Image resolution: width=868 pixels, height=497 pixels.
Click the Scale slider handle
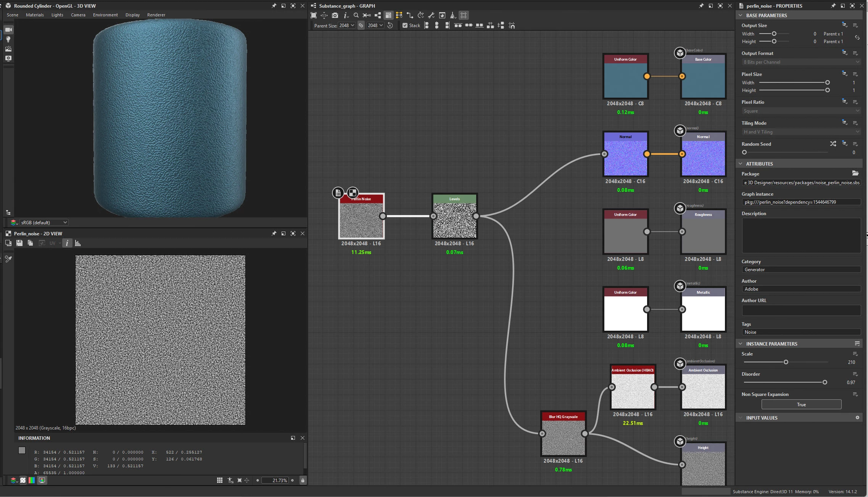click(786, 362)
